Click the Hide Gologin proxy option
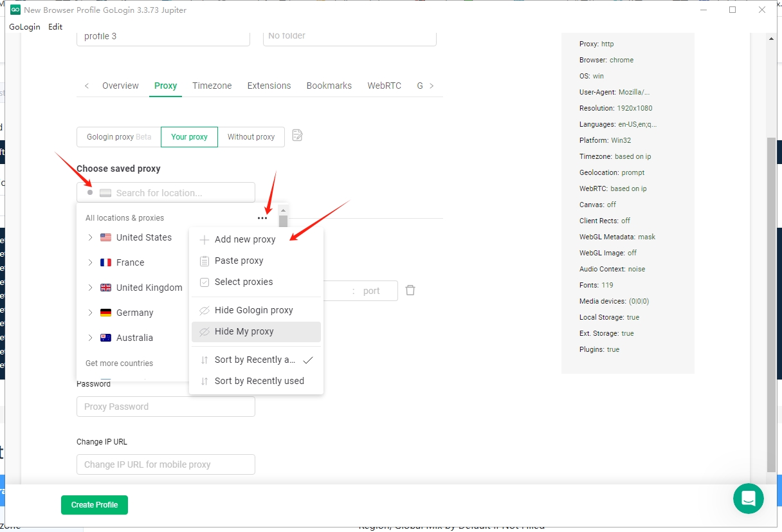Screen dimensions: 782x532 [253, 310]
